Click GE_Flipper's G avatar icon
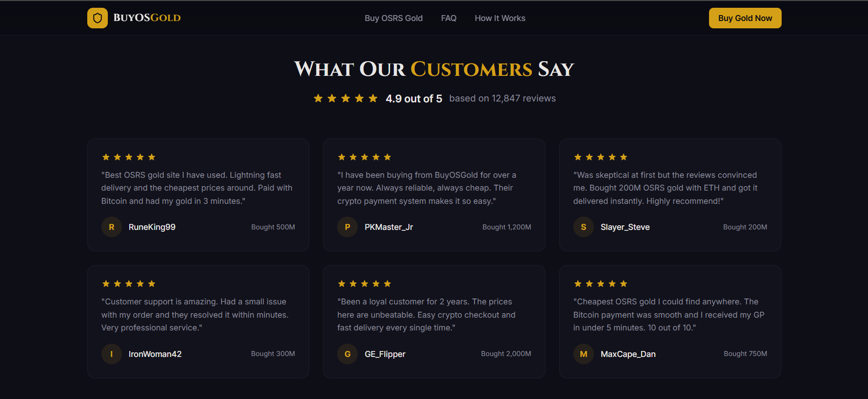Viewport: 868px width, 399px height. 347,354
